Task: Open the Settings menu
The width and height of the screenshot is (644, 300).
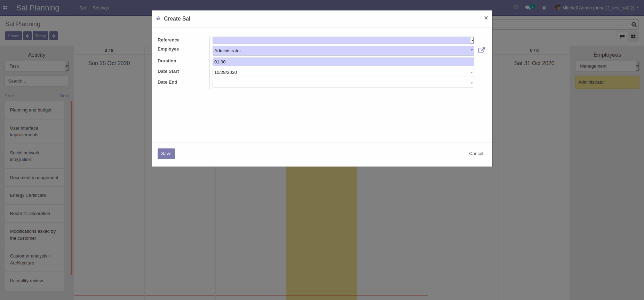Action: point(101,8)
